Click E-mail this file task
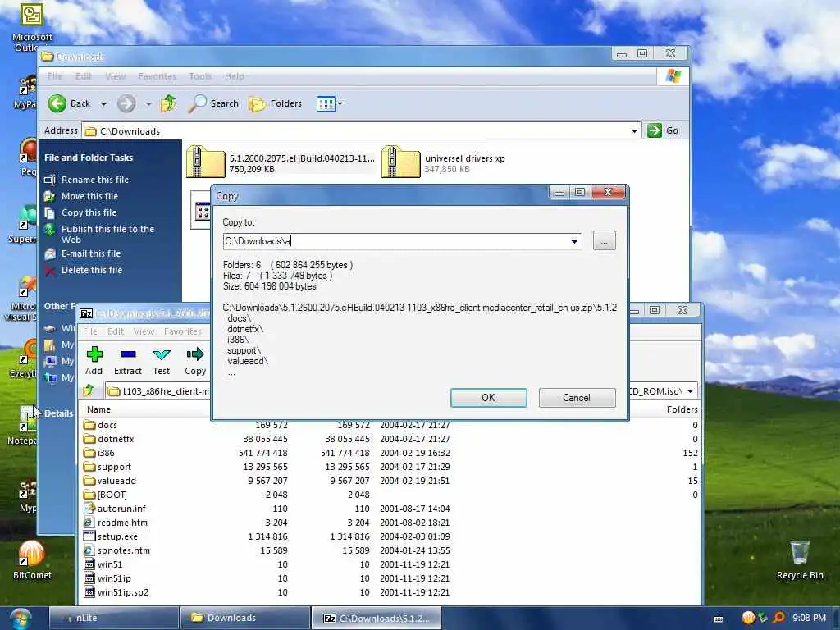The image size is (840, 630). pyautogui.click(x=90, y=253)
